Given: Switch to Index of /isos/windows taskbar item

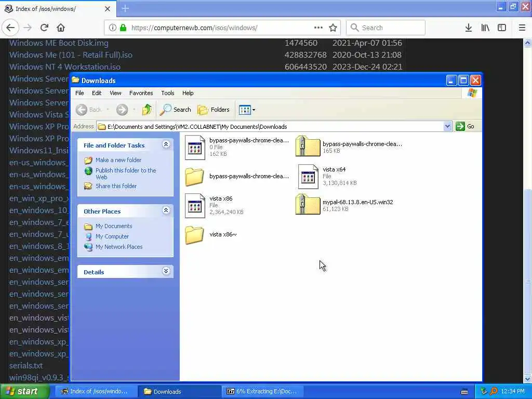Looking at the screenshot, I should click(x=96, y=392).
